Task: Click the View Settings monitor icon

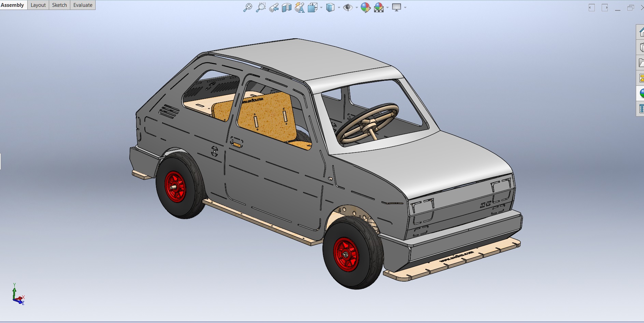Action: [x=397, y=8]
